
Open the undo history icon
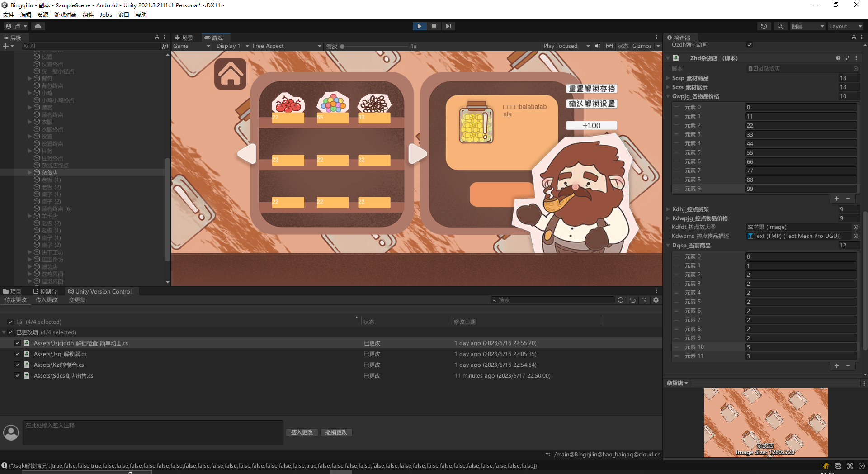[x=764, y=26]
